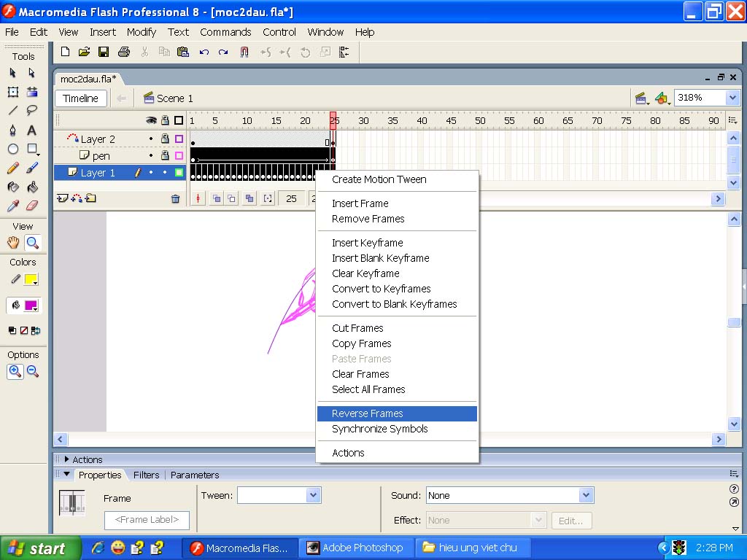Choose the Reduce zoom option
The width and height of the screenshot is (747, 560).
[x=33, y=371]
